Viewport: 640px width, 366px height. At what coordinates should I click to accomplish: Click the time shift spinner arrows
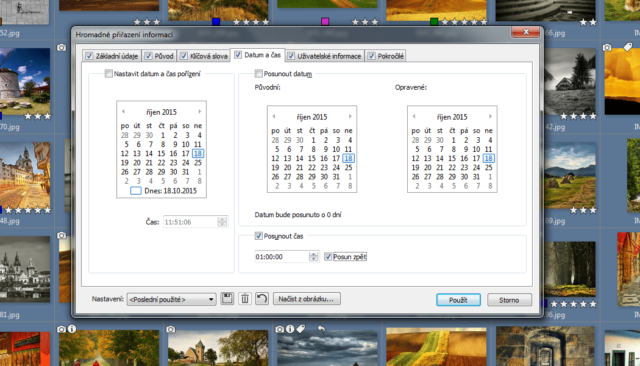coord(313,257)
